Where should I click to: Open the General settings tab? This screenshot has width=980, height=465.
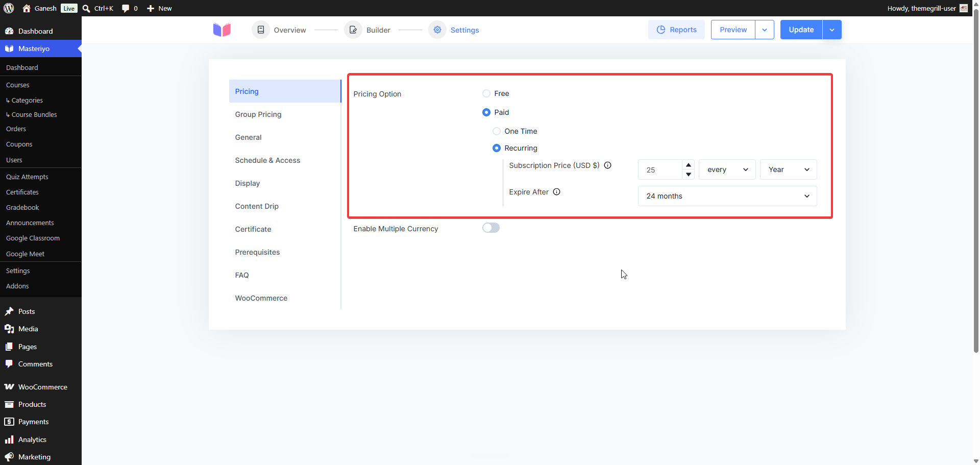(x=285, y=137)
